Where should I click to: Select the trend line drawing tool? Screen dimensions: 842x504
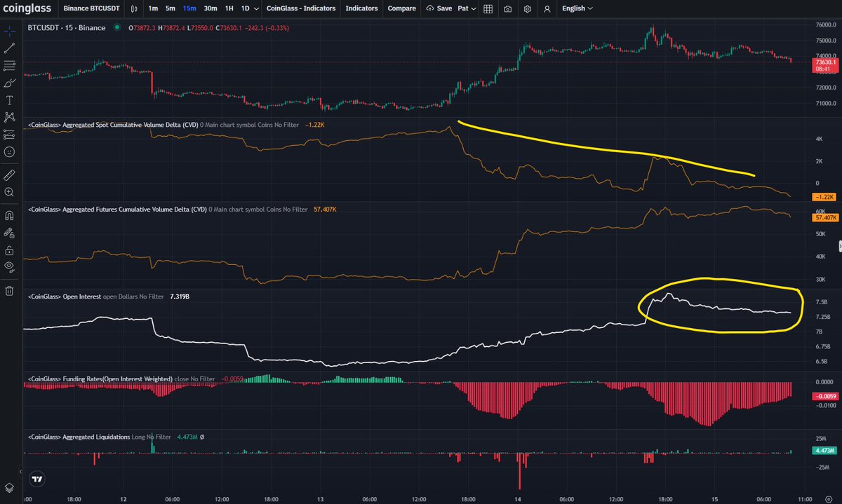[9, 48]
